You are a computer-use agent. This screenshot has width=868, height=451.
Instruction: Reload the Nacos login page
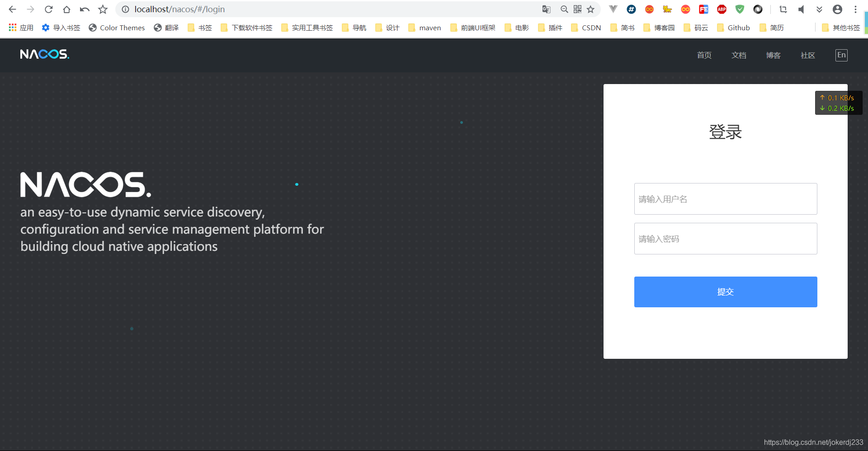tap(48, 9)
